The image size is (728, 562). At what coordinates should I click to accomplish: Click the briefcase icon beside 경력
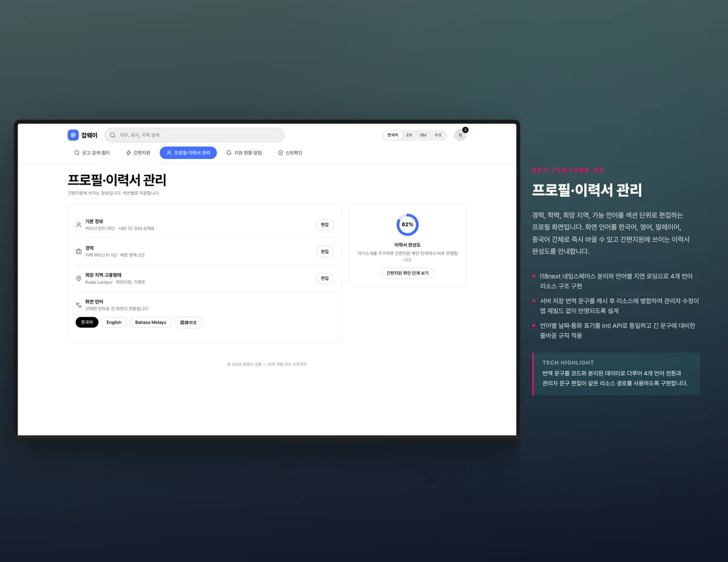(79, 251)
